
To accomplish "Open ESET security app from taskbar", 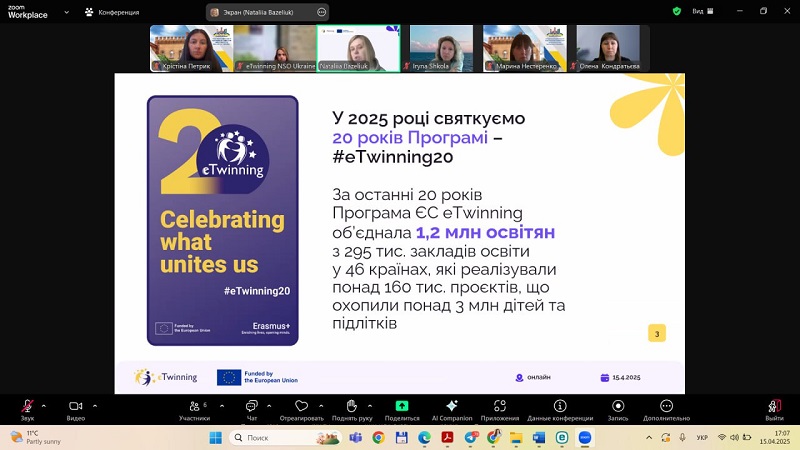I will (562, 437).
